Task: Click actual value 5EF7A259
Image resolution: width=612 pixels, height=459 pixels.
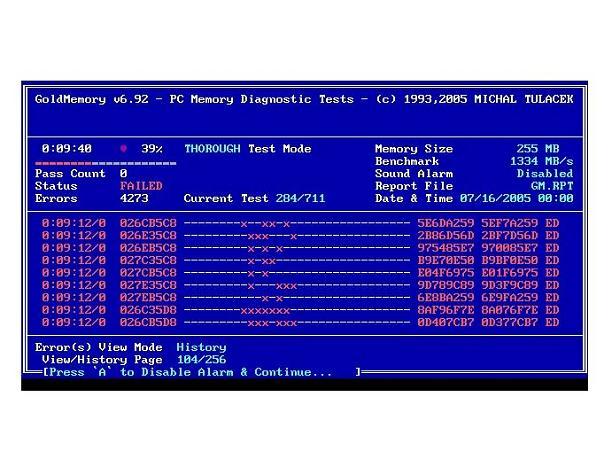Action: tap(509, 223)
